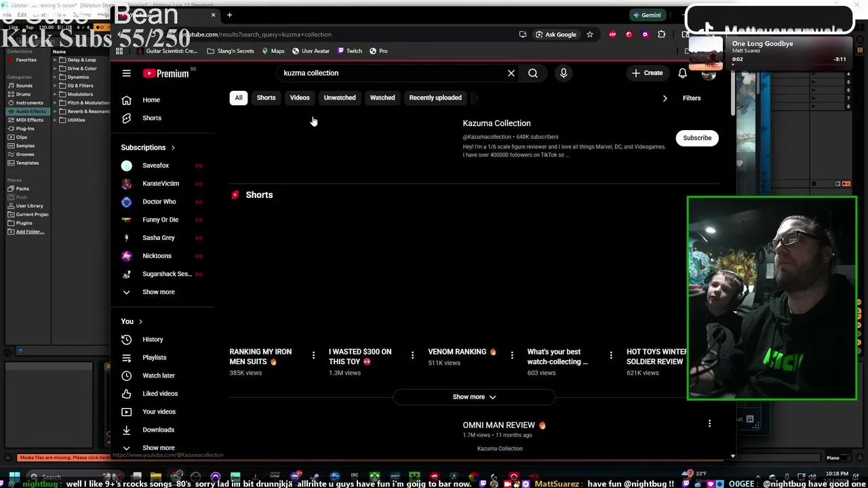Click the browser address bar URL
Image resolution: width=868 pixels, height=488 pixels.
(x=256, y=35)
